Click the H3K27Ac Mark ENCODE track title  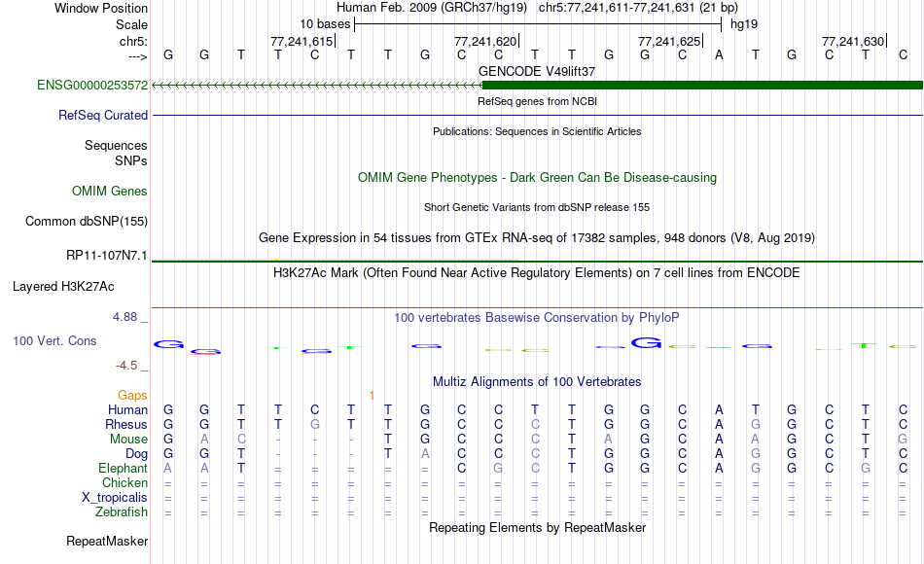(x=537, y=273)
